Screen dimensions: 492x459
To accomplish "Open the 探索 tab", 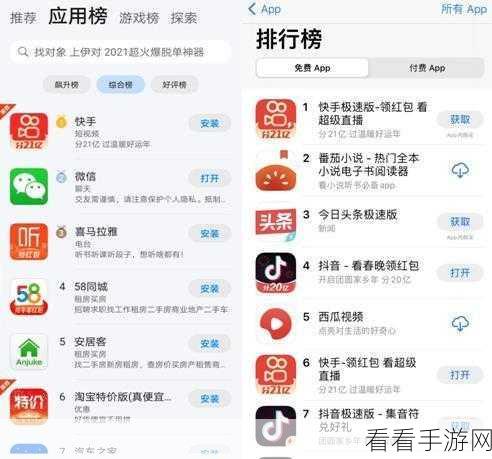I will click(x=184, y=18).
